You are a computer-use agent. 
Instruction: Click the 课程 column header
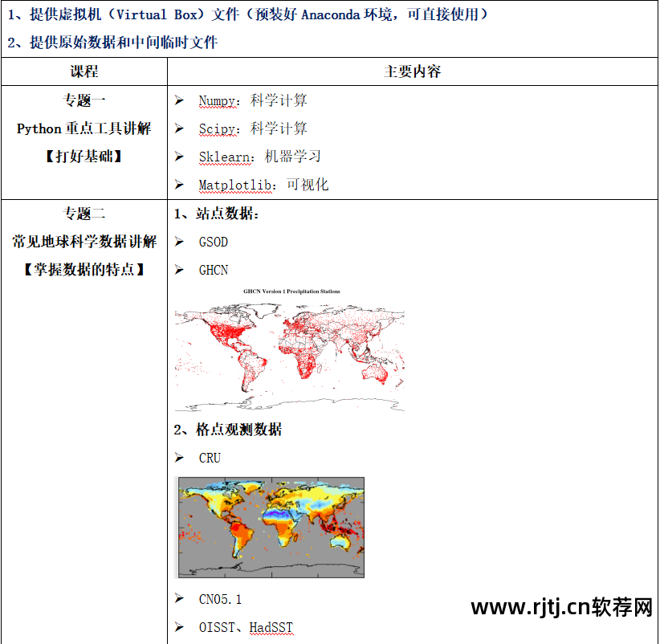pyautogui.click(x=84, y=71)
